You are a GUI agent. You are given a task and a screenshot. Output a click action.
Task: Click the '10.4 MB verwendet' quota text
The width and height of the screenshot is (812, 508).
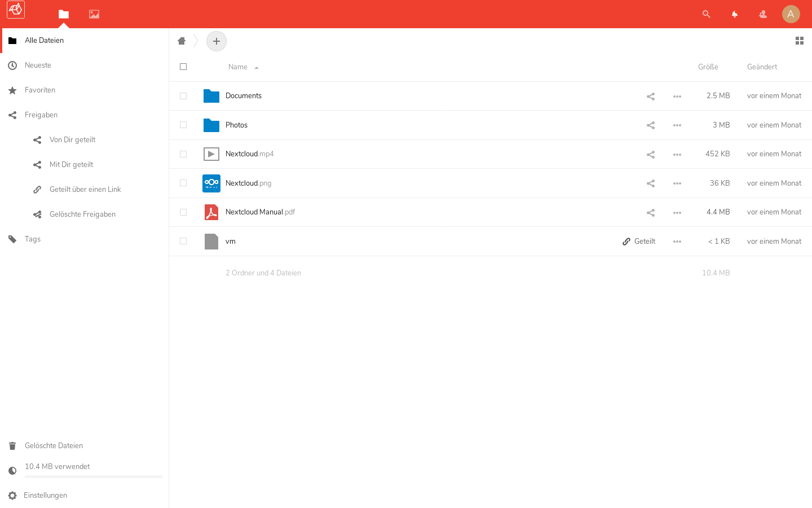coord(57,467)
